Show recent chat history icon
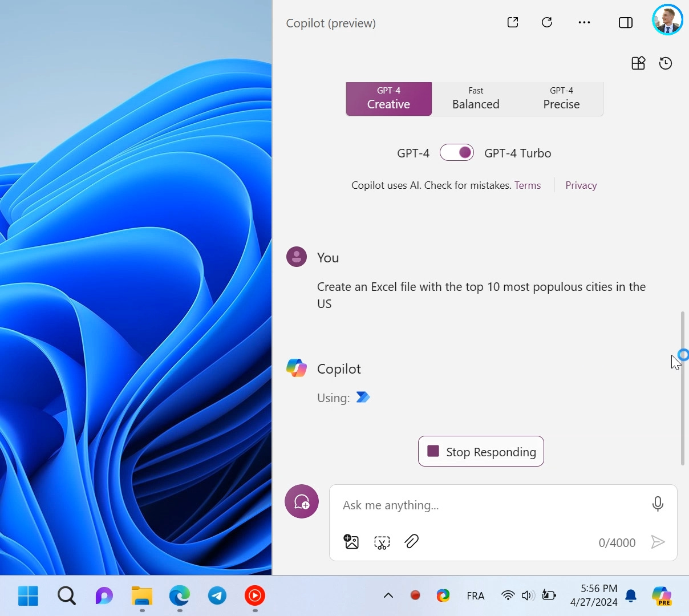Viewport: 689px width, 616px height. 666,63
